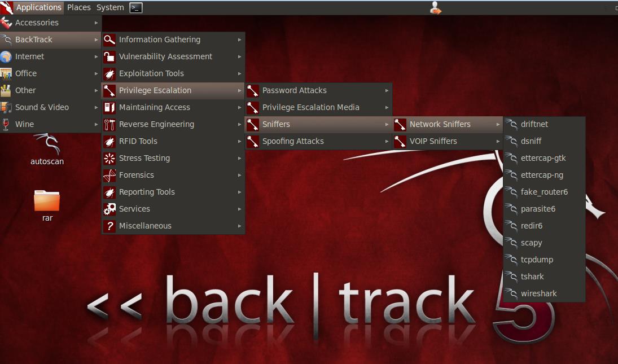This screenshot has height=364, width=618.
Task: Click the Maintaining Access label
Action: point(155,108)
